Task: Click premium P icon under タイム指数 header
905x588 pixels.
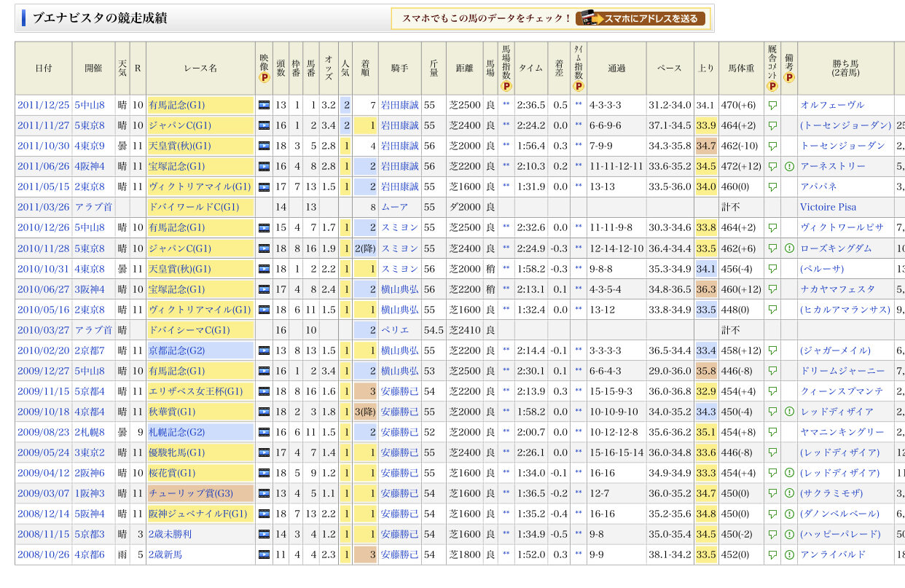Action: pos(579,85)
